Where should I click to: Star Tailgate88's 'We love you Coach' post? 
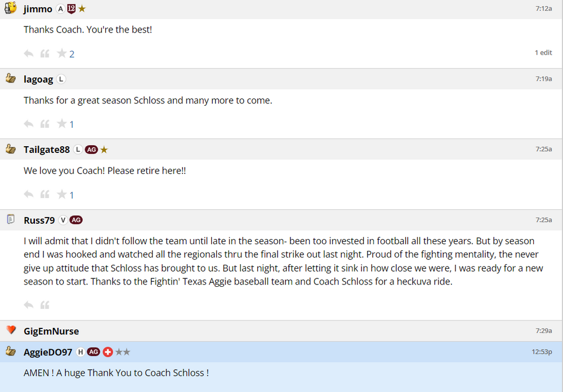[x=62, y=194]
